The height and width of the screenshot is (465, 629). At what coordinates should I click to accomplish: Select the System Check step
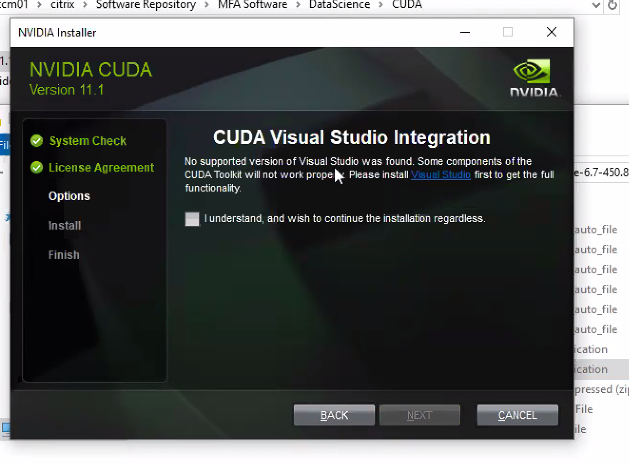(x=87, y=141)
